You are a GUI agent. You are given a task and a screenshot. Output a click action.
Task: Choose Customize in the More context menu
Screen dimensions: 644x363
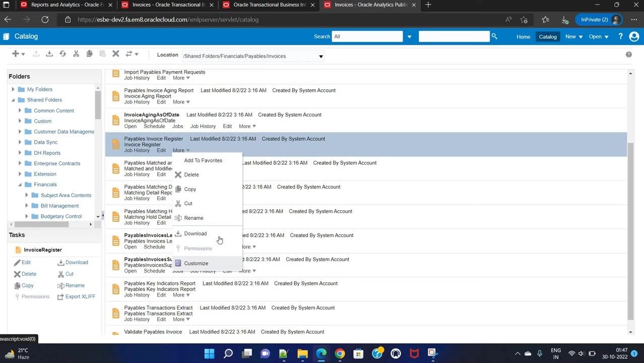[x=196, y=263]
